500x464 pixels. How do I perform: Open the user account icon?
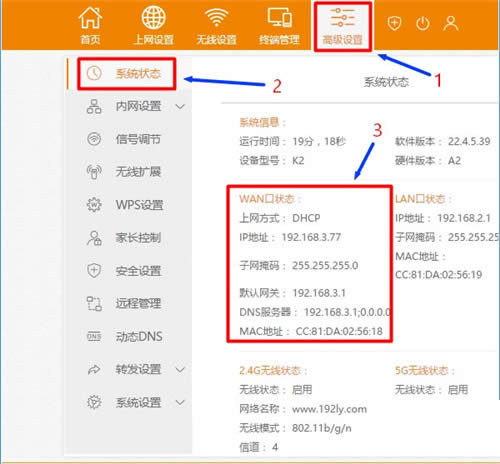pyautogui.click(x=451, y=23)
